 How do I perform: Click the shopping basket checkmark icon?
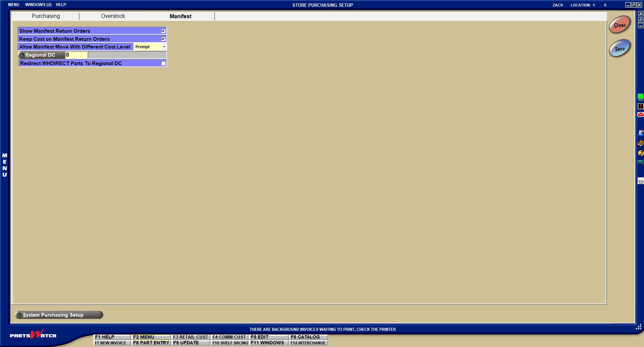tap(640, 181)
